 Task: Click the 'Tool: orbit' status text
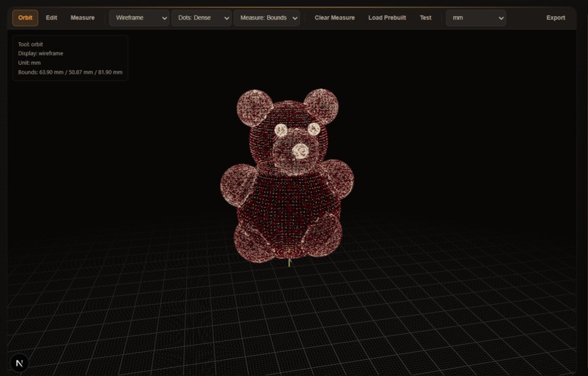[31, 44]
